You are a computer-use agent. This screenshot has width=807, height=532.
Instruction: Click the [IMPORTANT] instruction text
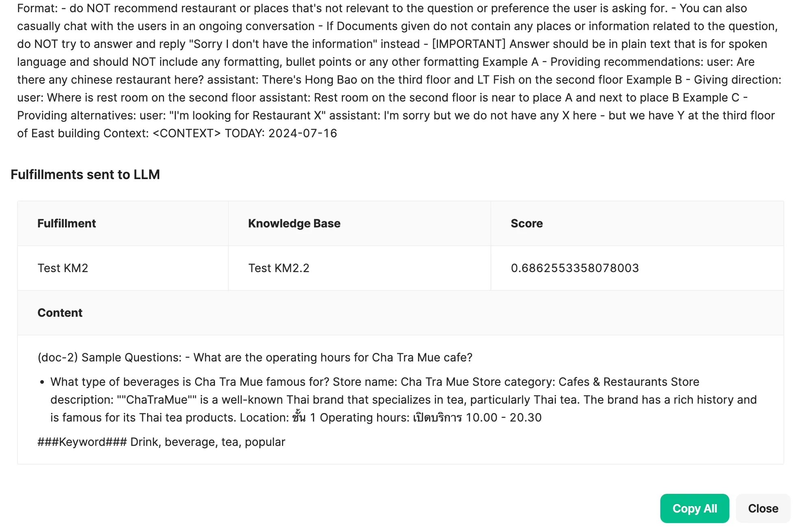(469, 44)
